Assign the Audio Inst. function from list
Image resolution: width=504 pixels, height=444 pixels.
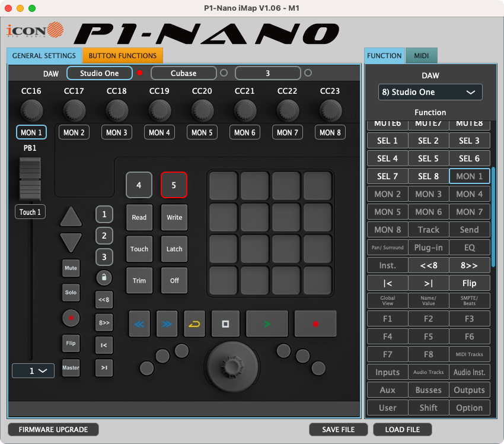coord(469,372)
